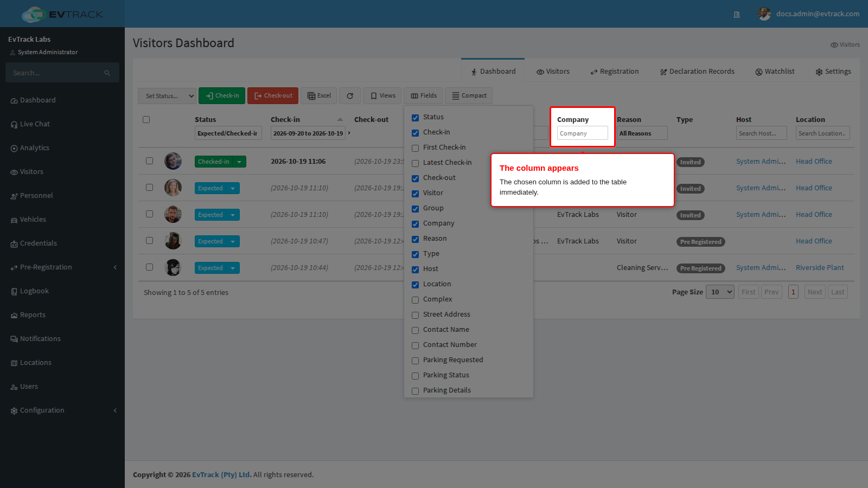Click the refresh icon in the toolbar
868x488 pixels.
[x=350, y=96]
